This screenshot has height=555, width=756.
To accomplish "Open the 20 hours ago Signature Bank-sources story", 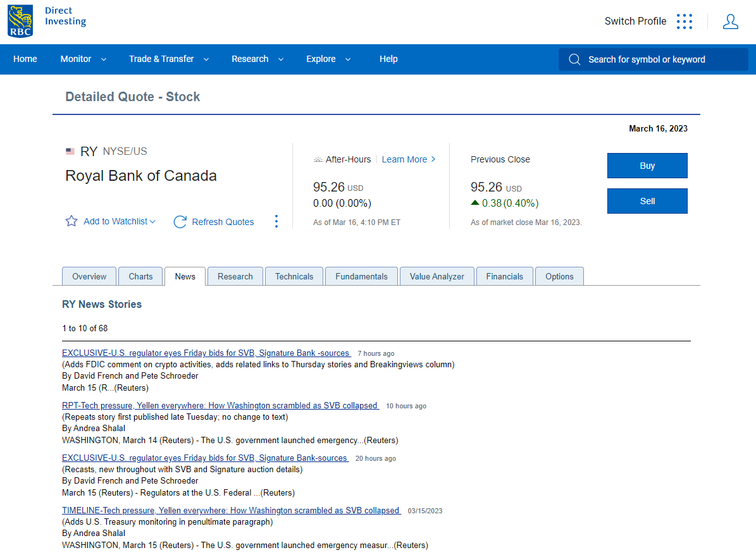I will [204, 458].
